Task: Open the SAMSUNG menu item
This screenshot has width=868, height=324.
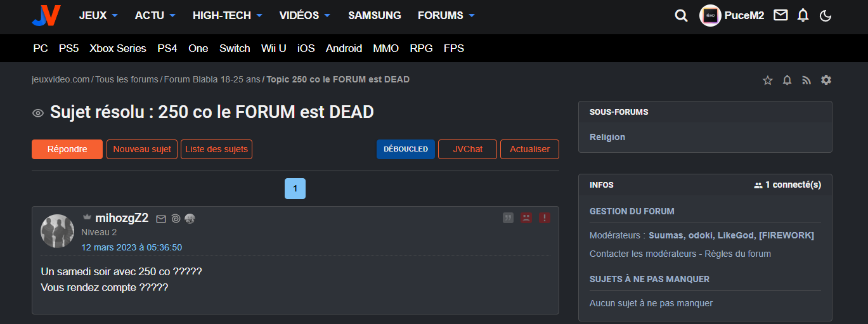Action: [374, 15]
